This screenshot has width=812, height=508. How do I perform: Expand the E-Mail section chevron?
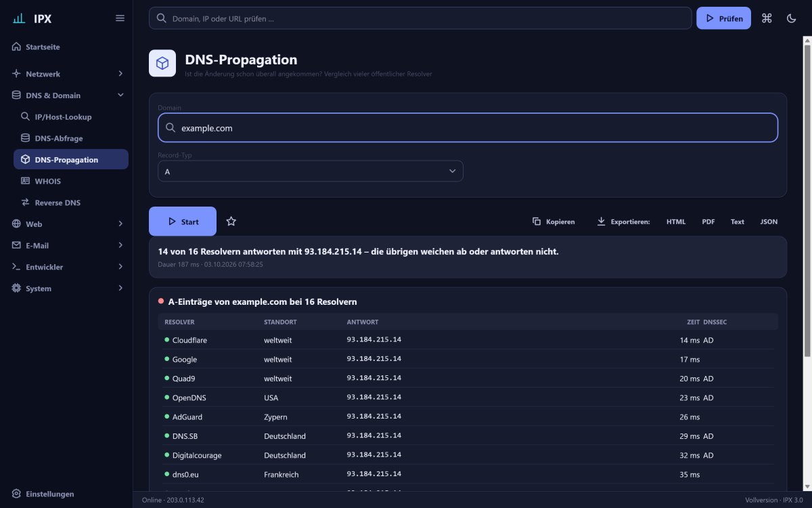point(120,245)
